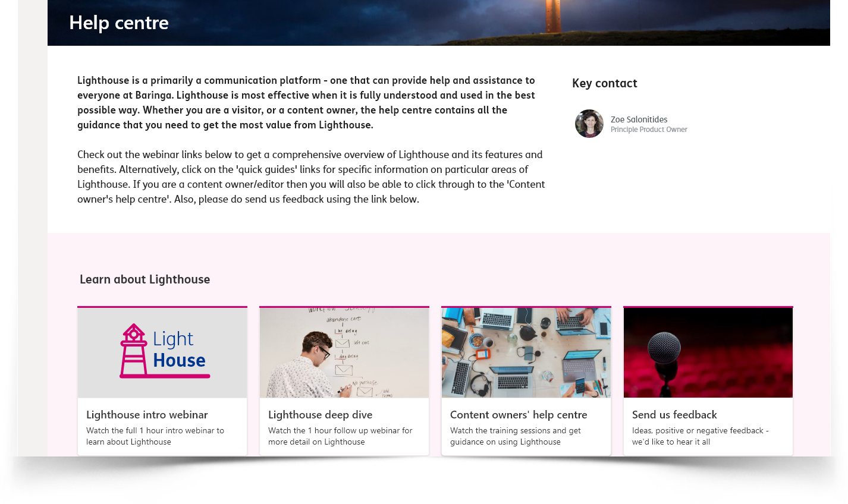
Task: Click the laptops thumbnail for content owners
Action: [x=526, y=352]
